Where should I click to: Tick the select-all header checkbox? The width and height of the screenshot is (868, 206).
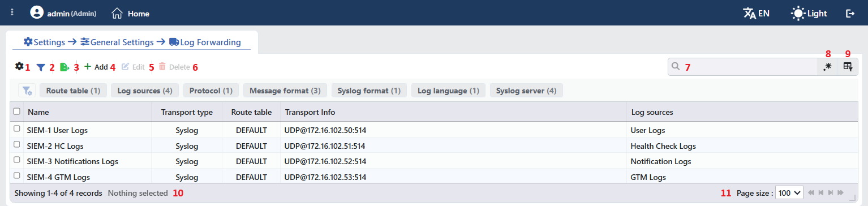[x=16, y=111]
